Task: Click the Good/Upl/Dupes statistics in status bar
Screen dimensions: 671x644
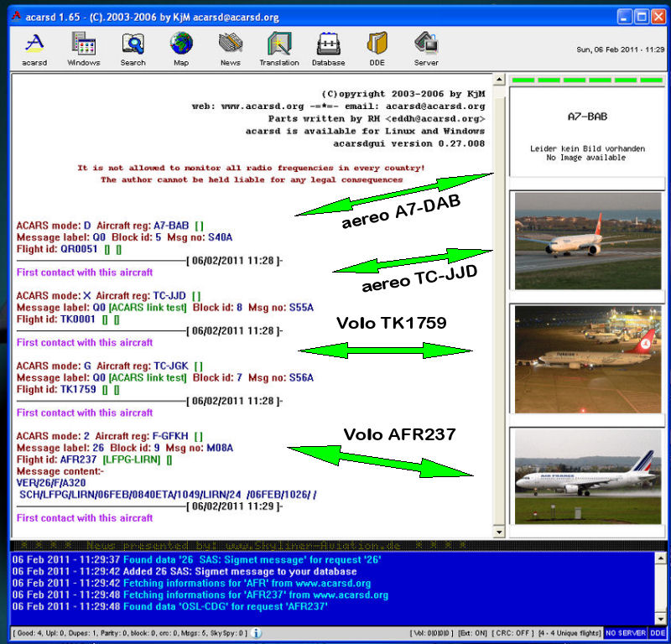Action: click(x=130, y=633)
